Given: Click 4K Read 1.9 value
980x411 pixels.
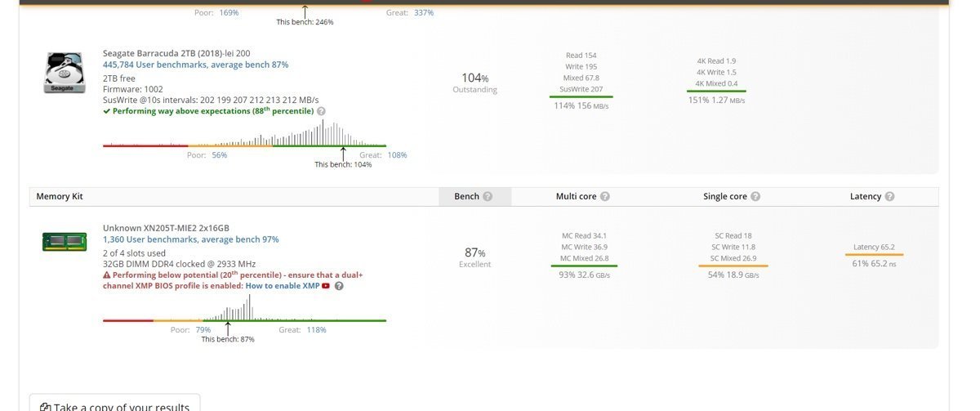Looking at the screenshot, I should (x=716, y=60).
